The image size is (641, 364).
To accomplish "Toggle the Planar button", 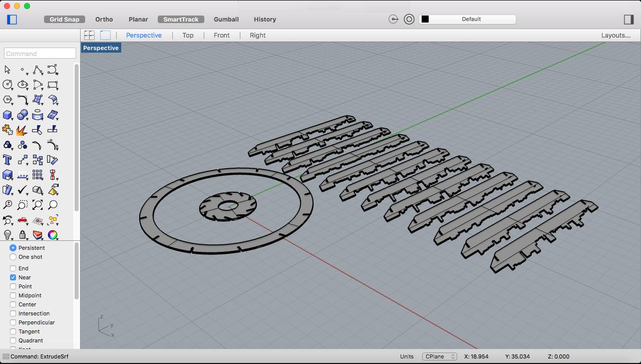I will pos(138,20).
